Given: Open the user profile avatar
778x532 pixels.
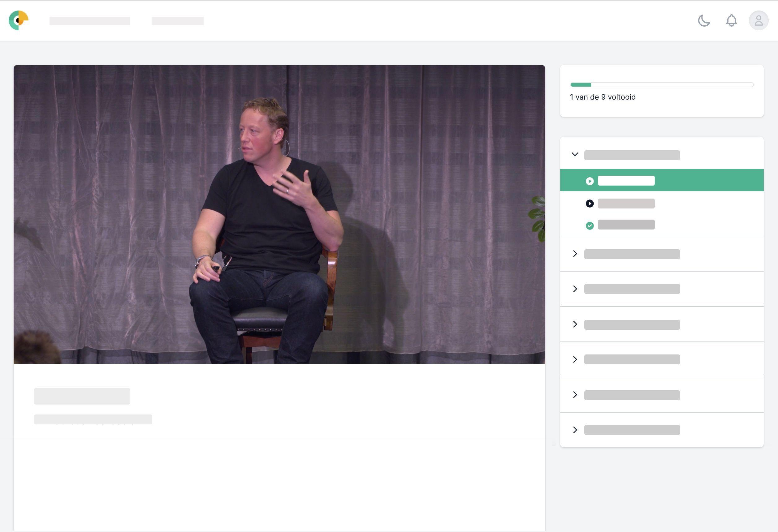Looking at the screenshot, I should (758, 21).
